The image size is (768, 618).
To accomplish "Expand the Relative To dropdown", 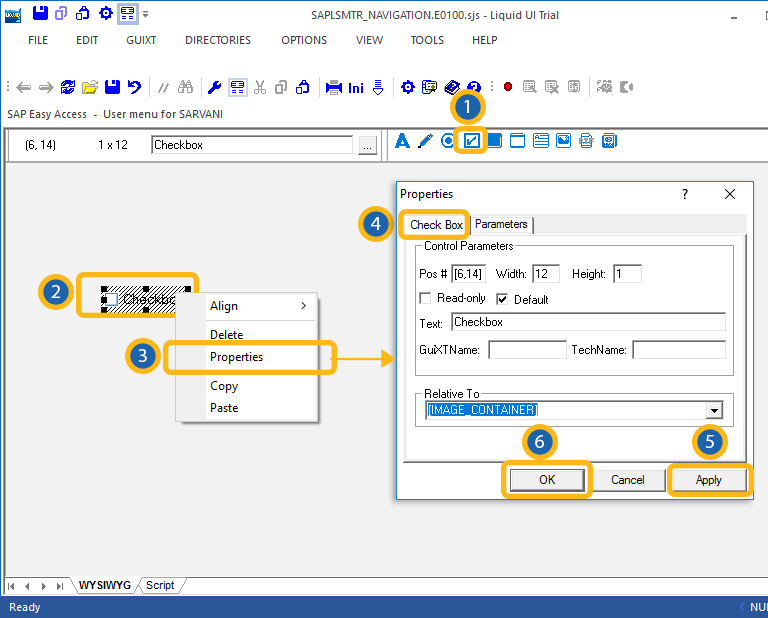I will click(714, 410).
